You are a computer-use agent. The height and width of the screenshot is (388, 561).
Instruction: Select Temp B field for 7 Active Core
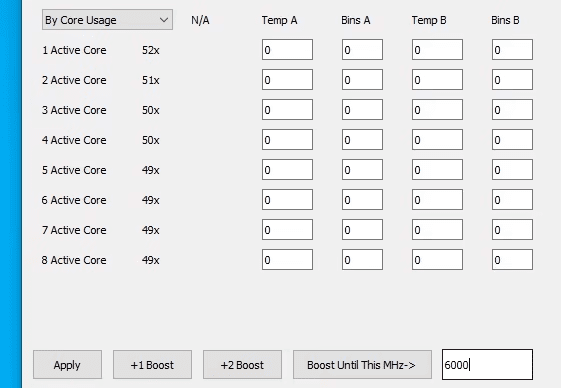click(437, 230)
